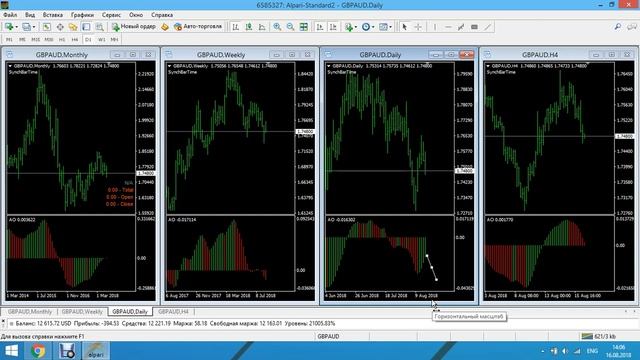Select the Crosshair tool
Viewport: 640px width, 360px height.
[418, 27]
